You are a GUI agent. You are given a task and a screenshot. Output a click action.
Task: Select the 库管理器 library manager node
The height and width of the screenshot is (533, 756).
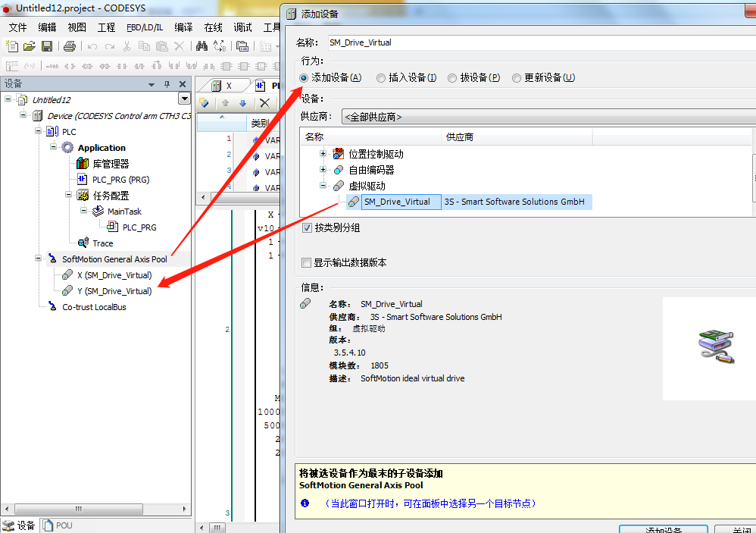pos(111,164)
